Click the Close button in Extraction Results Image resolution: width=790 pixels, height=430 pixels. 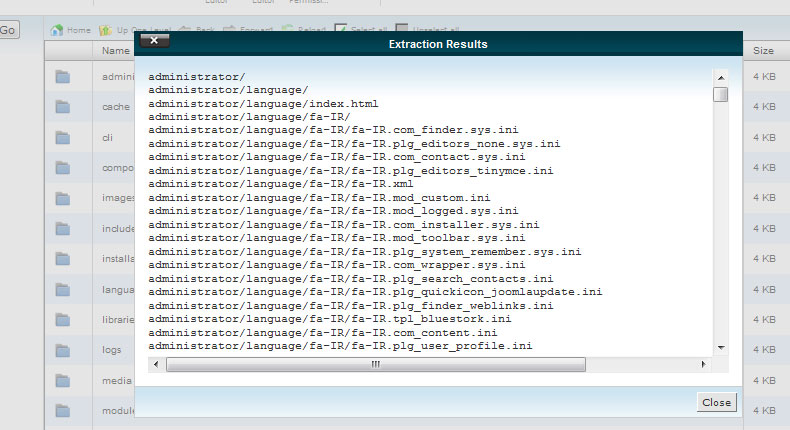pos(716,402)
